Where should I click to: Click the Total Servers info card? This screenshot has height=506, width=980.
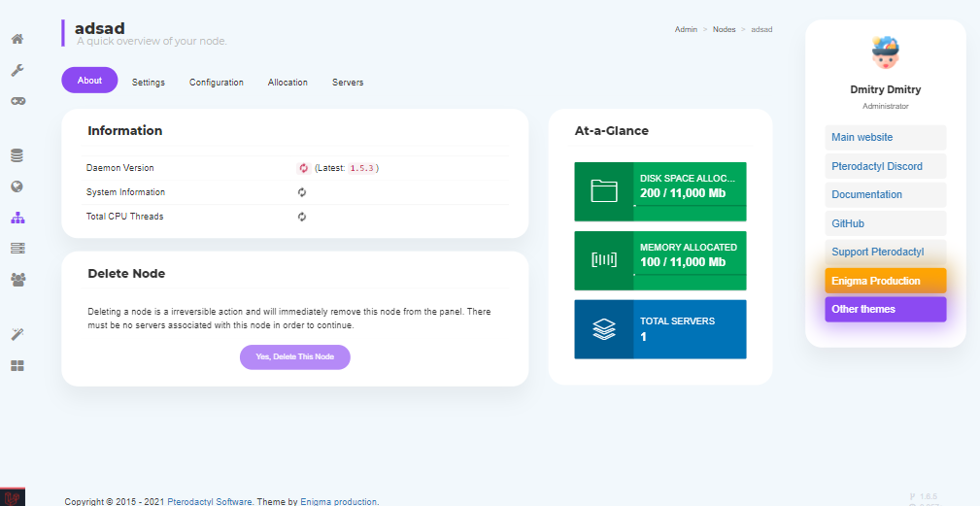pos(660,329)
